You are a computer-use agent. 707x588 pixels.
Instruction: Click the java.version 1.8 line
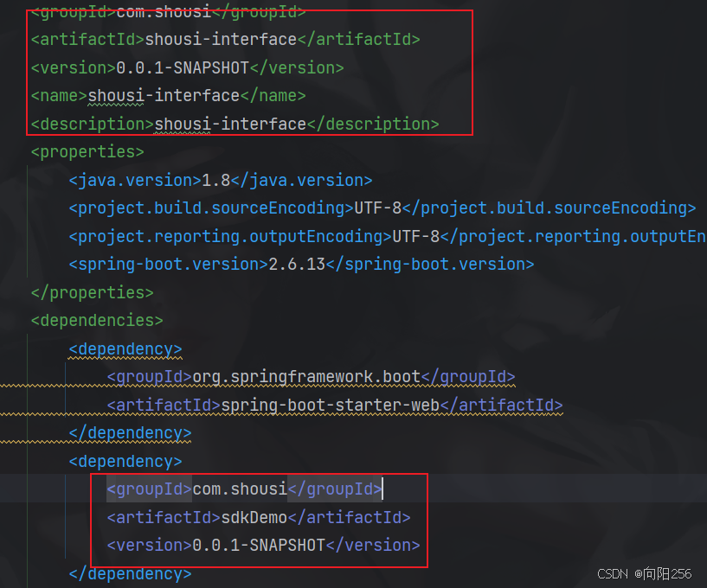(x=221, y=180)
